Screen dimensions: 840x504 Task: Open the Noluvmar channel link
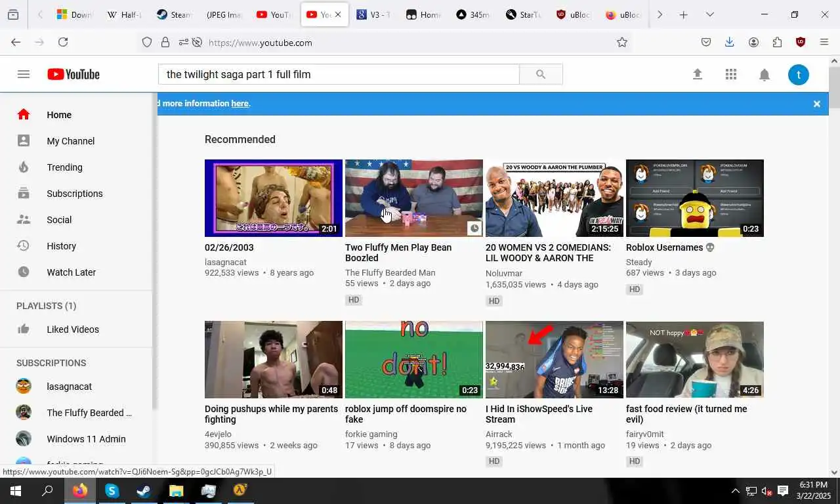click(x=504, y=274)
